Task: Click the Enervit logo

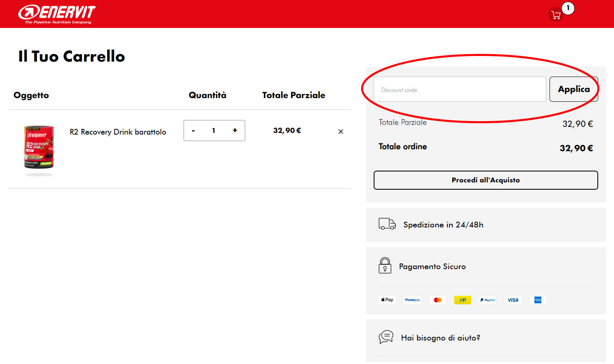Action: click(x=56, y=13)
